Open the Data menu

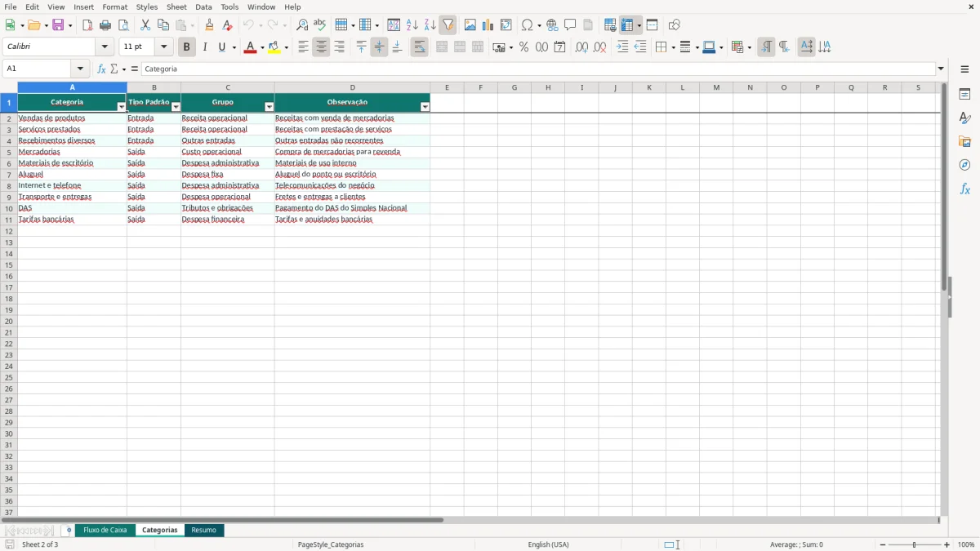203,7
